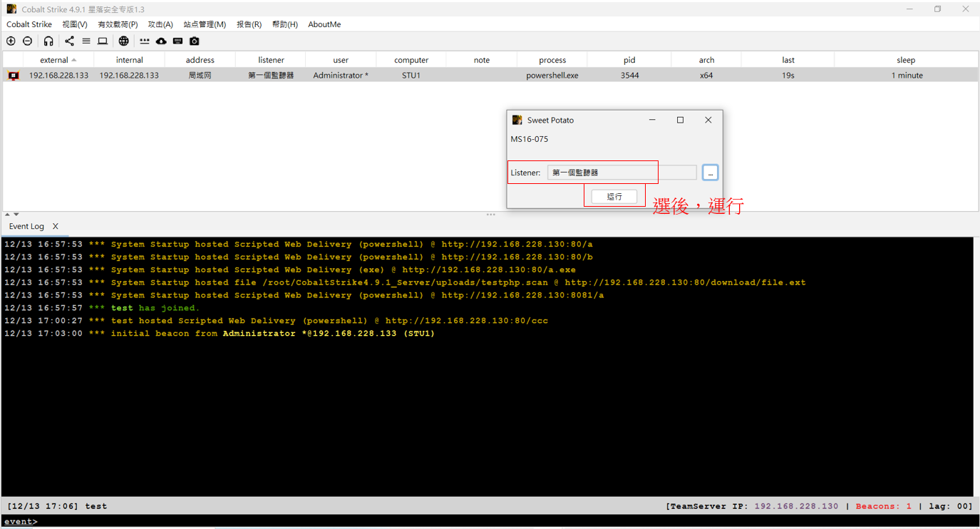Viewport: 980px width, 529px height.
Task: Show credentials via the three-dots icon
Action: point(145,41)
